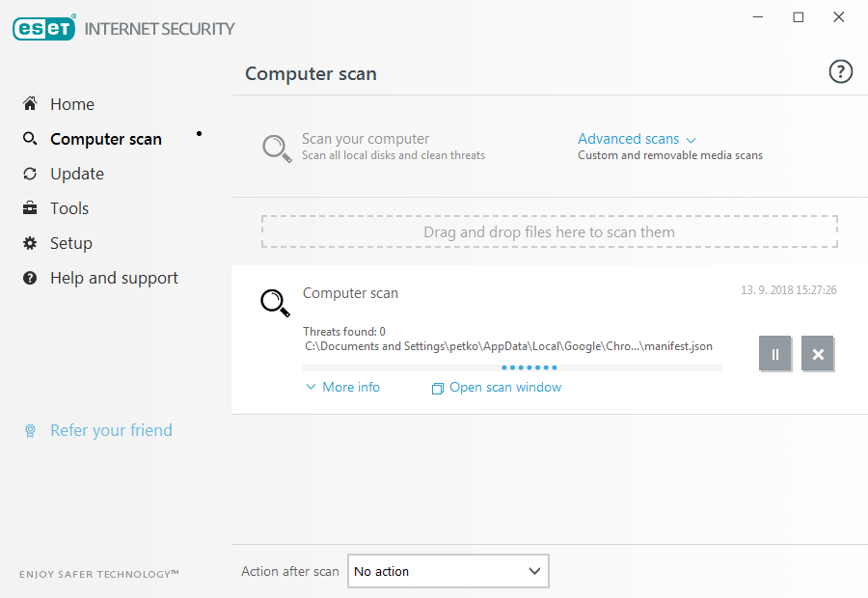Viewport: 868px width, 598px height.
Task: Maximize the ESET window
Action: (799, 17)
